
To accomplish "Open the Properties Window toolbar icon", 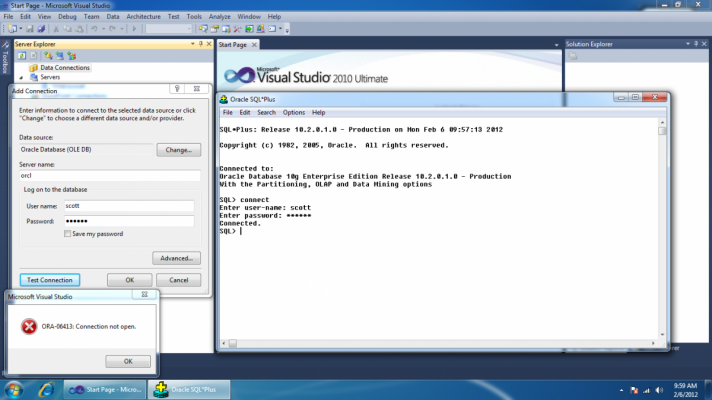I will [214, 29].
